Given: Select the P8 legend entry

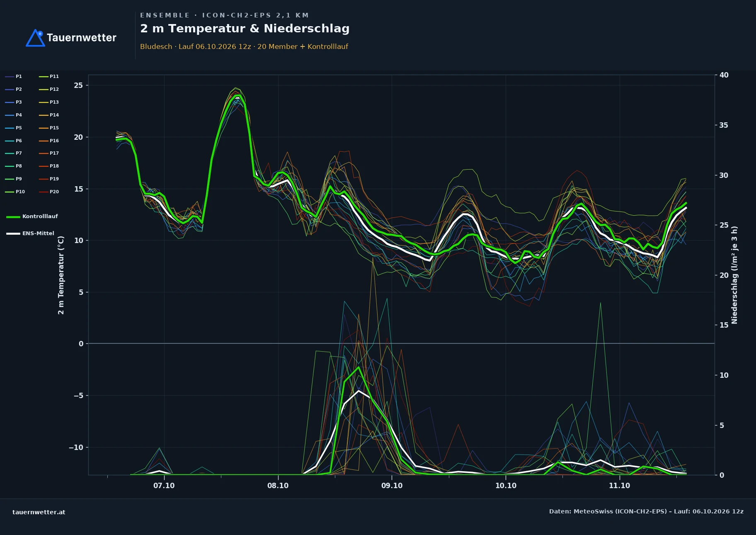Looking at the screenshot, I should 14,166.
